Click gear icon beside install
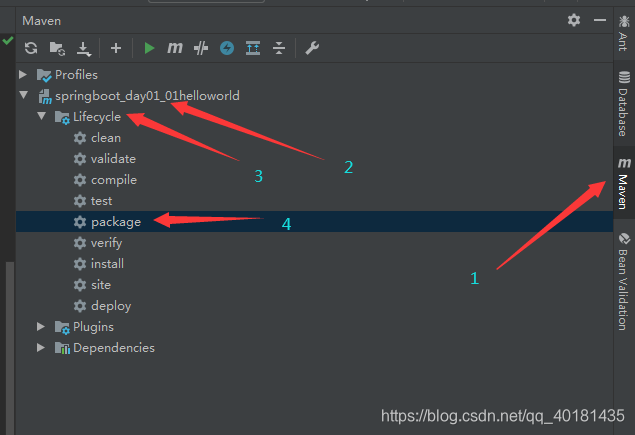The width and height of the screenshot is (635, 435). tap(80, 264)
